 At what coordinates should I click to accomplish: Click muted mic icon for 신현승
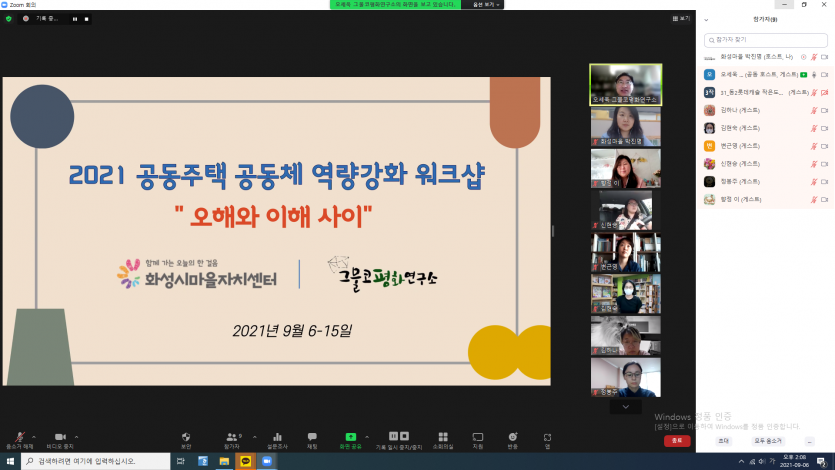[x=814, y=164]
